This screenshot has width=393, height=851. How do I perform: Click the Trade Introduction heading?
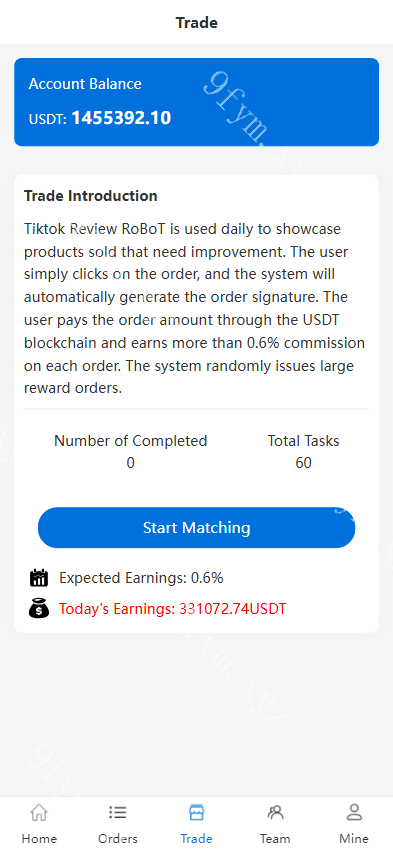91,196
